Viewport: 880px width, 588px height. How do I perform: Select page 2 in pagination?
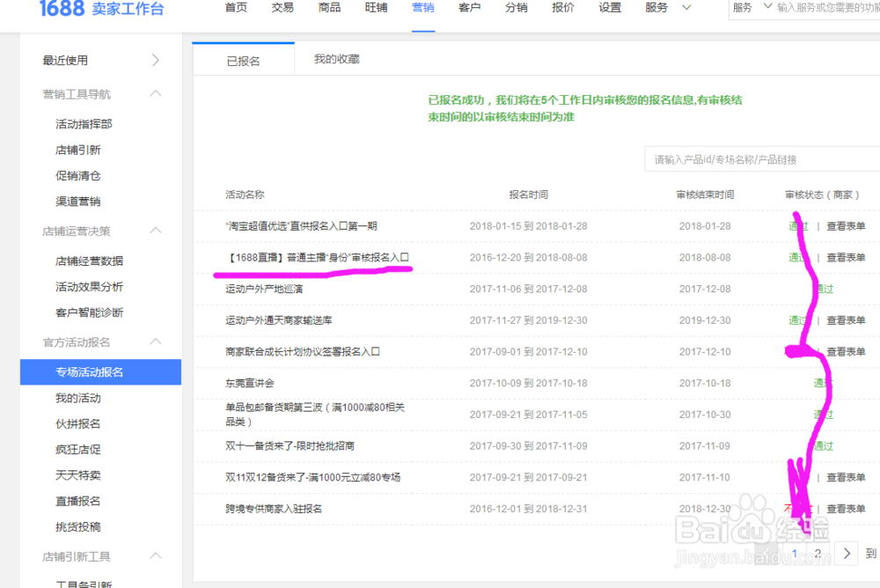pyautogui.click(x=818, y=553)
